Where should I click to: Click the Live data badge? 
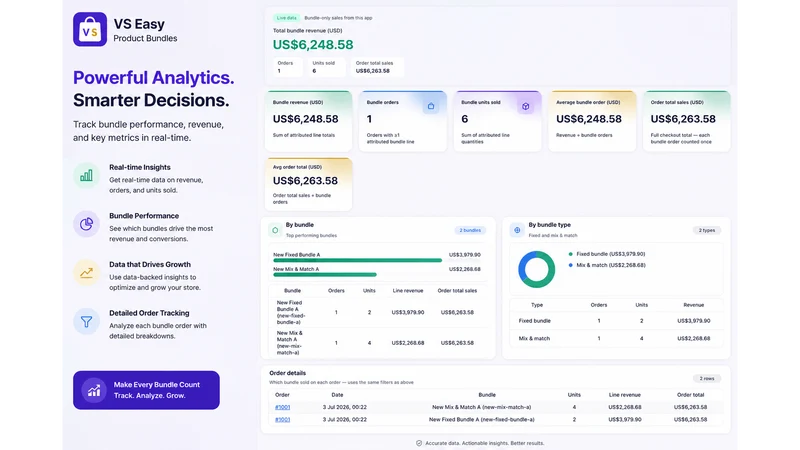pyautogui.click(x=286, y=18)
